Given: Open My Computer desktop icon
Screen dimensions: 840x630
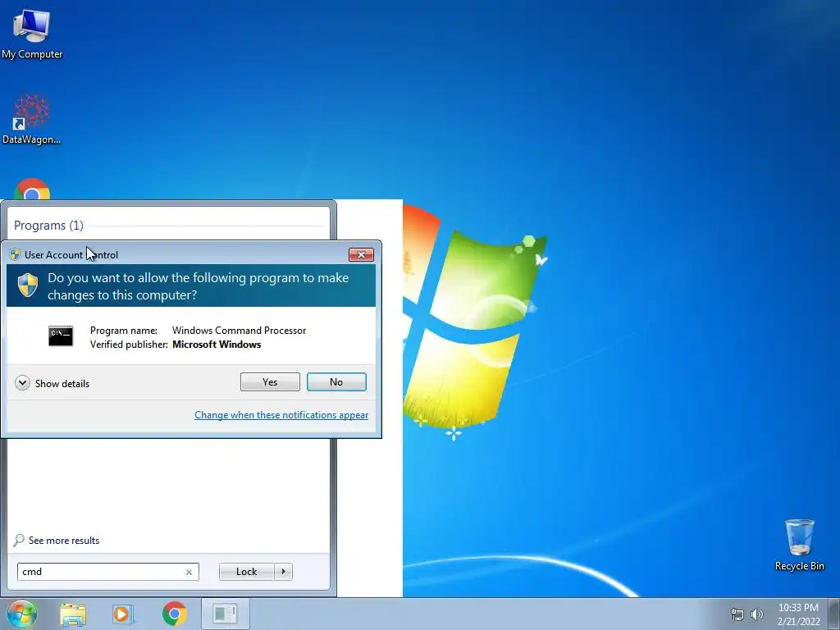Looking at the screenshot, I should tap(32, 34).
